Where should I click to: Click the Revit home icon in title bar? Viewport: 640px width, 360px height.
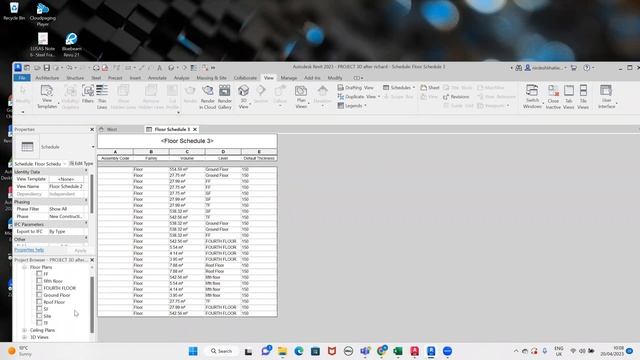pyautogui.click(x=18, y=67)
